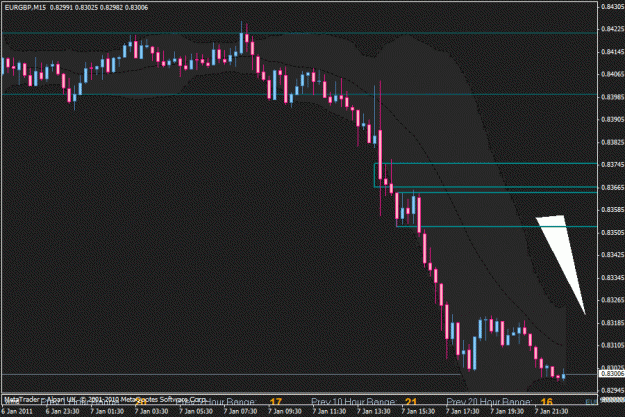
Task: Click the 7 Jan 21:30 time label
Action: pyautogui.click(x=552, y=411)
